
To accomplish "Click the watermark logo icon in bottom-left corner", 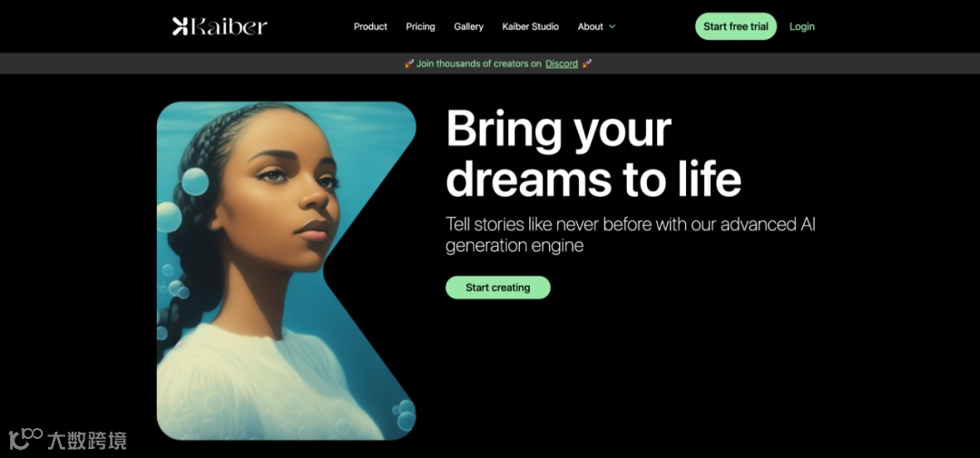I will tap(25, 438).
